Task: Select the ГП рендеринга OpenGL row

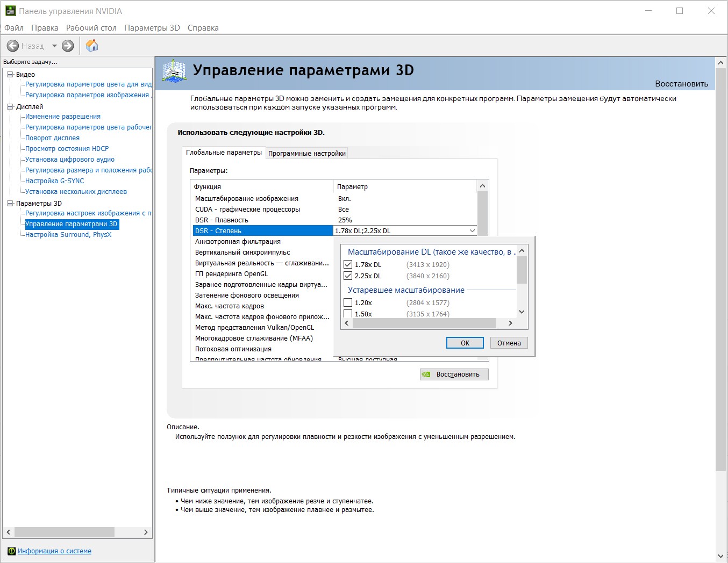Action: [262, 274]
